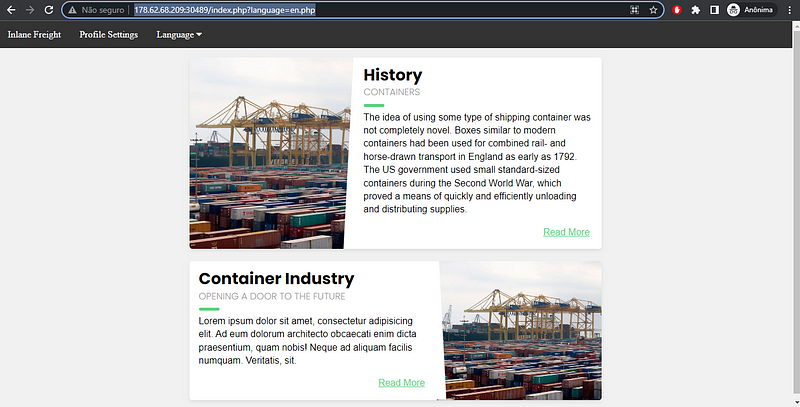Viewport: 800px width, 407px height.
Task: Open Read More on the History card
Action: tap(566, 232)
